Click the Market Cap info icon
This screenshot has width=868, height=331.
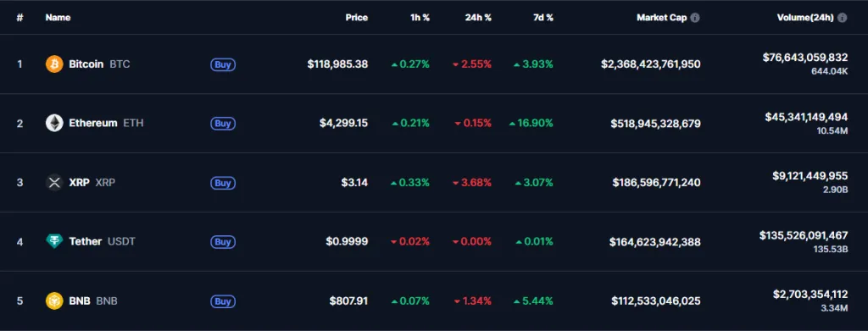(695, 18)
